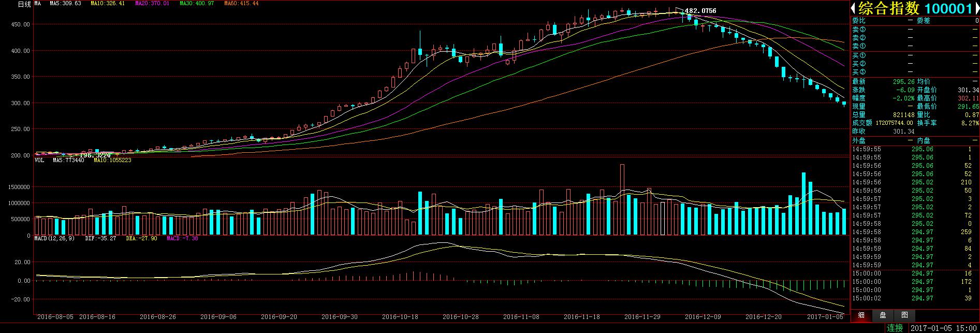Click the 外盘 label
Image resolution: width=980 pixels, height=333 pixels.
tap(859, 140)
